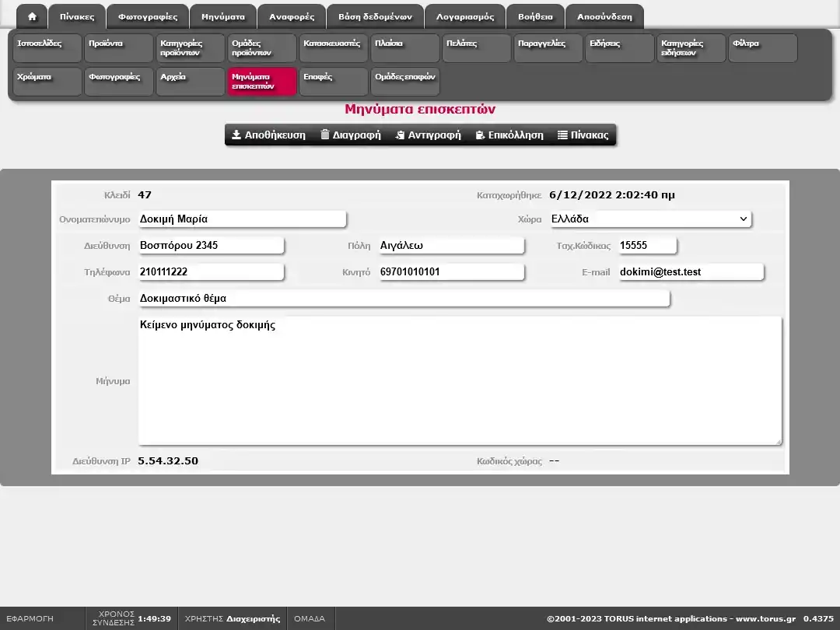
Task: Click the list icon for Πίνακας
Action: click(x=562, y=135)
